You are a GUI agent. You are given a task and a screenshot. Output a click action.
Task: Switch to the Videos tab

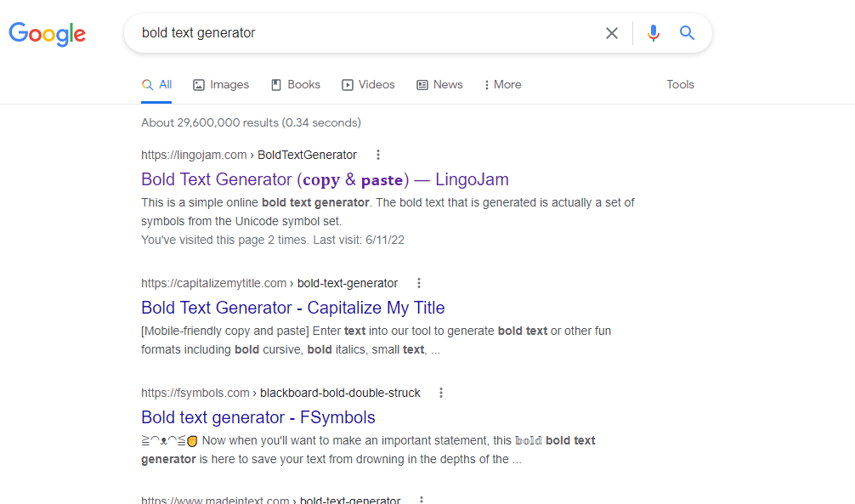pyautogui.click(x=368, y=84)
